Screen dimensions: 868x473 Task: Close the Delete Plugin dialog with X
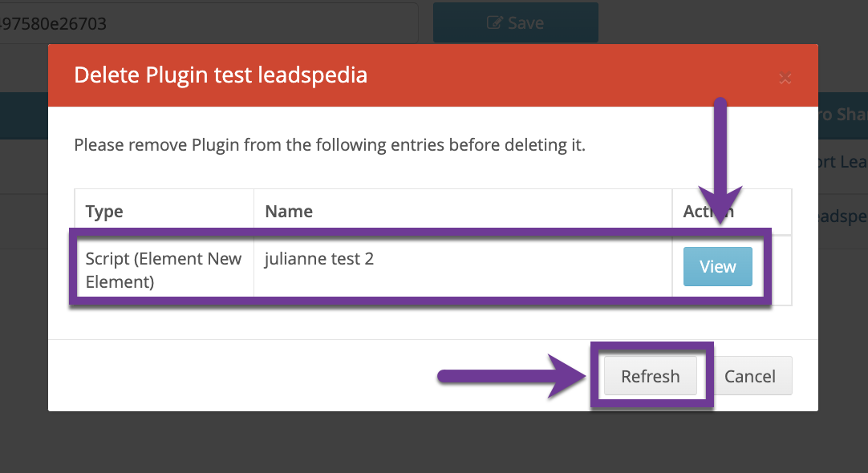785,78
